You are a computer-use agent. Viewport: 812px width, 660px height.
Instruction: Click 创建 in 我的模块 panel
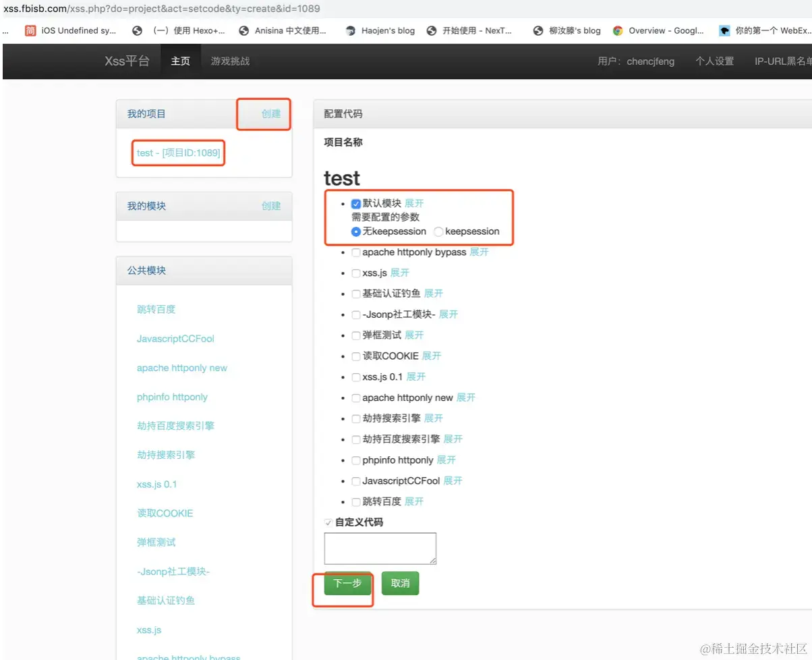[x=271, y=206]
